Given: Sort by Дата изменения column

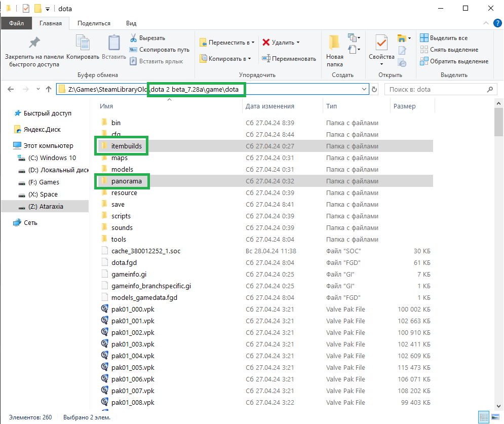Looking at the screenshot, I should (x=269, y=106).
